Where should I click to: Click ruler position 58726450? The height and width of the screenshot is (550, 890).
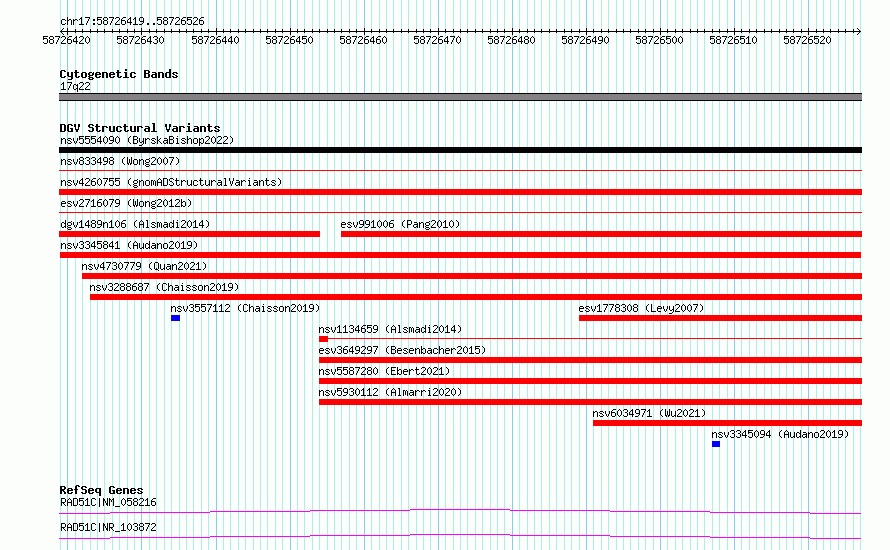pyautogui.click(x=289, y=40)
